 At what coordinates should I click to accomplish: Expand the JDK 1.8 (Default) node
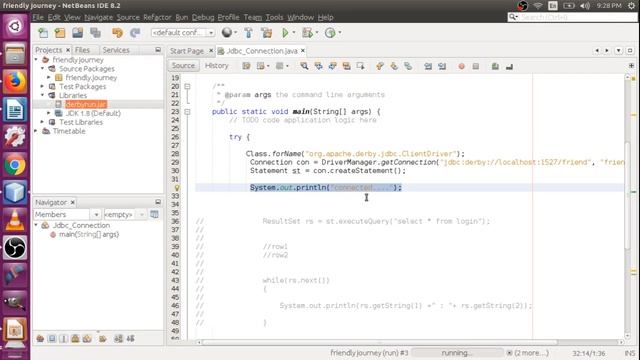click(x=49, y=113)
